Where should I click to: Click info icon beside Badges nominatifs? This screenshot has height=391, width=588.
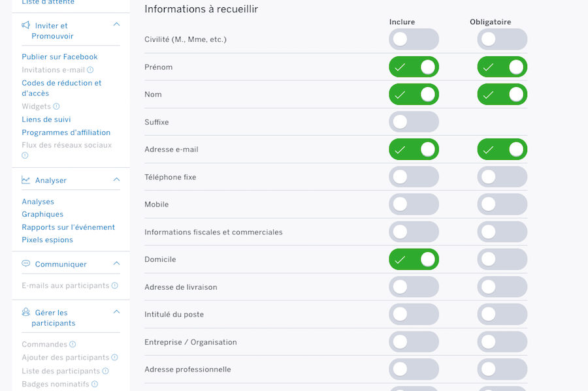[x=95, y=384]
